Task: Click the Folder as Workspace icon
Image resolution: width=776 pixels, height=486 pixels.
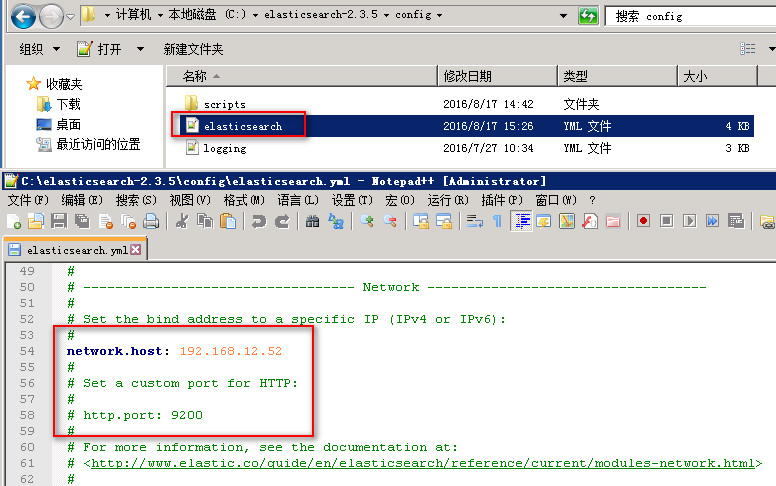Action: point(613,221)
